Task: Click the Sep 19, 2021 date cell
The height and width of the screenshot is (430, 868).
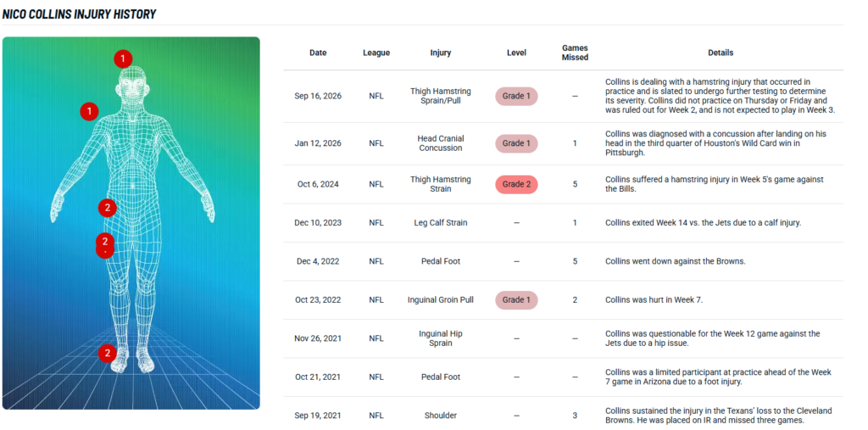Action: click(x=318, y=416)
